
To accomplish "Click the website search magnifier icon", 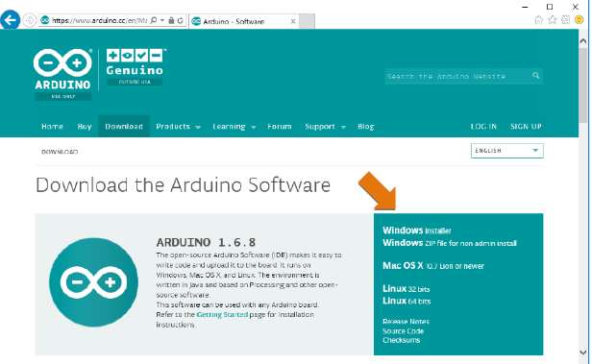I will tap(536, 76).
